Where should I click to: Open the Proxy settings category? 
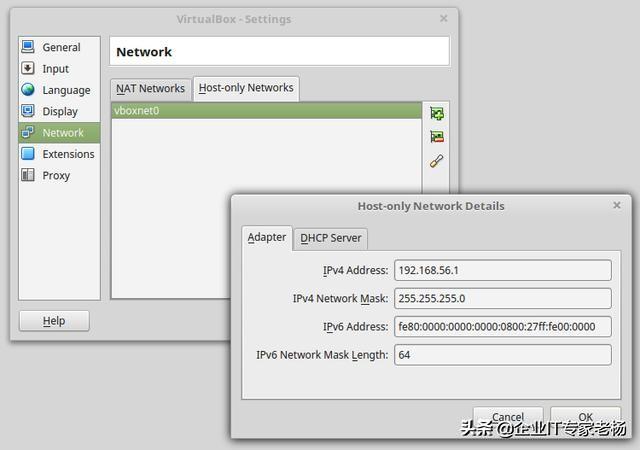click(56, 175)
